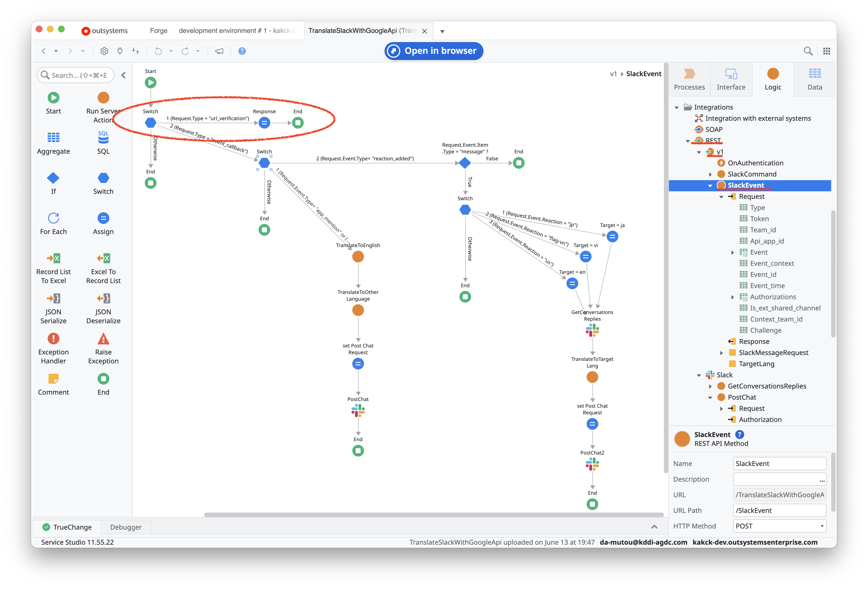Select the If tool

coord(53,183)
